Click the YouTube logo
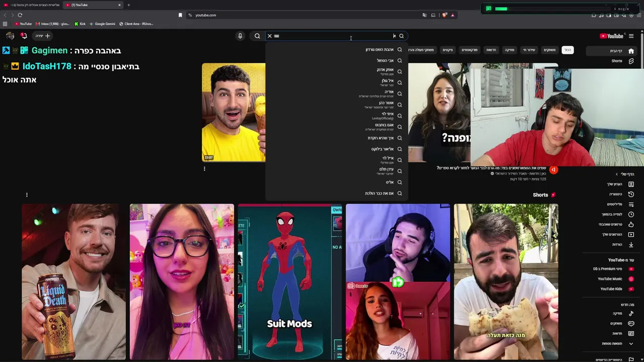Viewport: 644px width, 362px height. coord(611,36)
